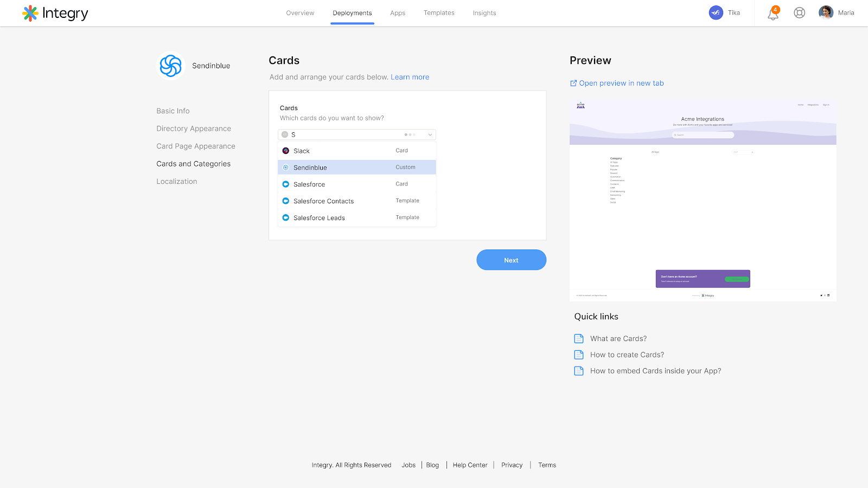
Task: Open the notifications bell
Action: coord(773,14)
